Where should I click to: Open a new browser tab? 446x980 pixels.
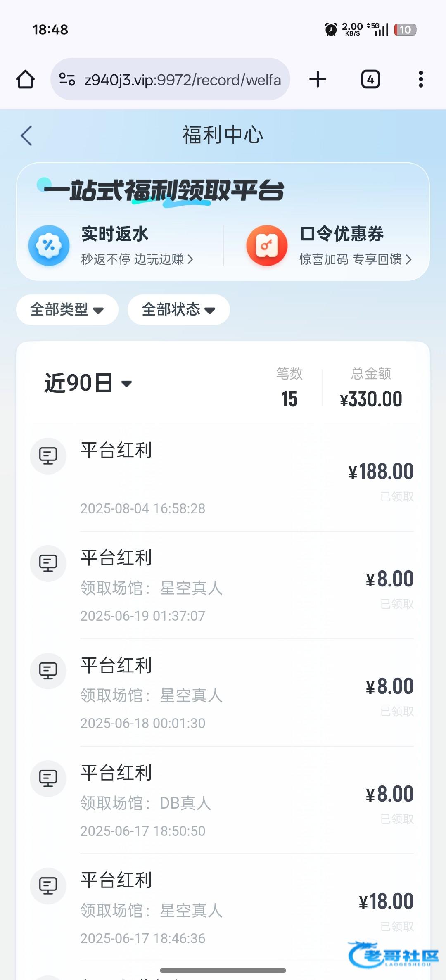click(318, 79)
